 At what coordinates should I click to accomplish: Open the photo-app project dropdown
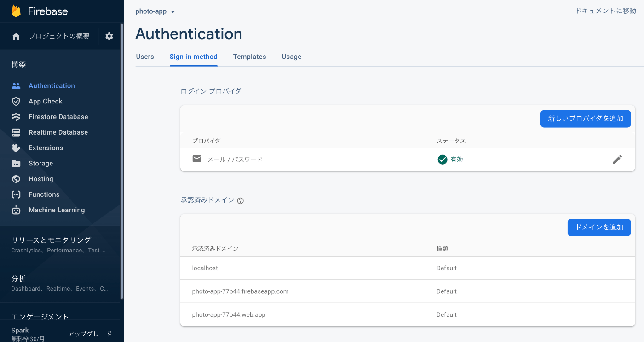155,11
